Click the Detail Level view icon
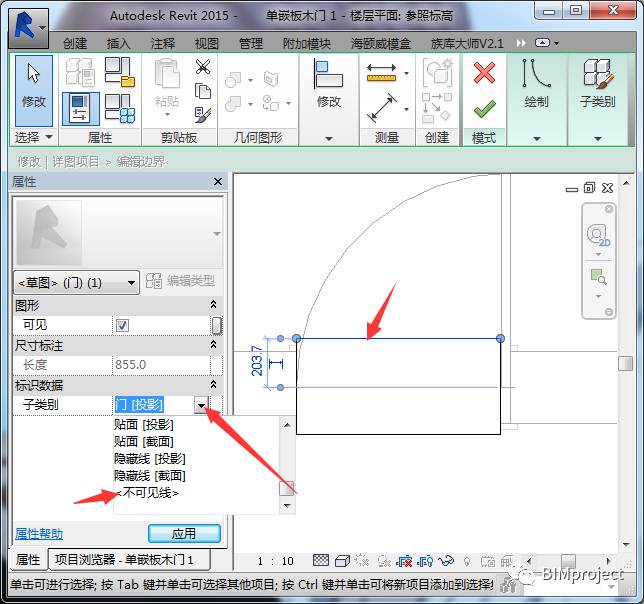Viewport: 644px width, 604px height. 321,560
